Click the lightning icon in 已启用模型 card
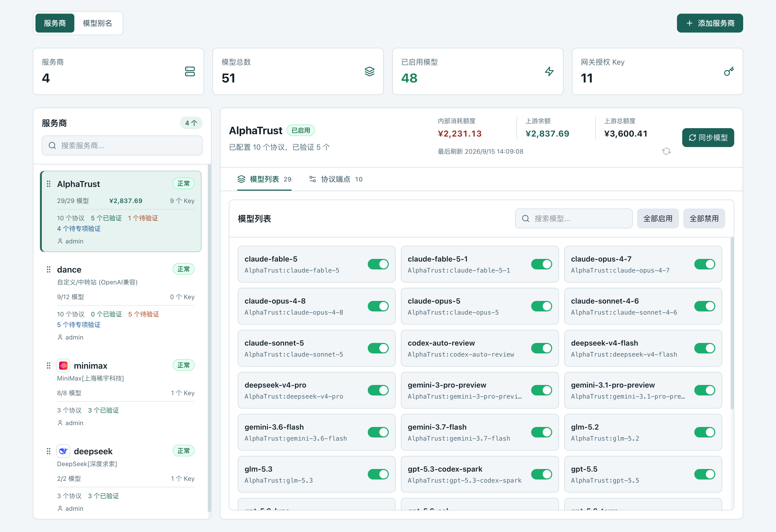This screenshot has width=776, height=532. (x=549, y=71)
